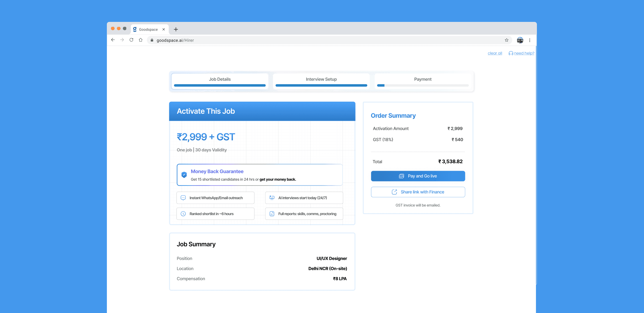Click the browser home icon
The image size is (644, 313).
pyautogui.click(x=140, y=40)
